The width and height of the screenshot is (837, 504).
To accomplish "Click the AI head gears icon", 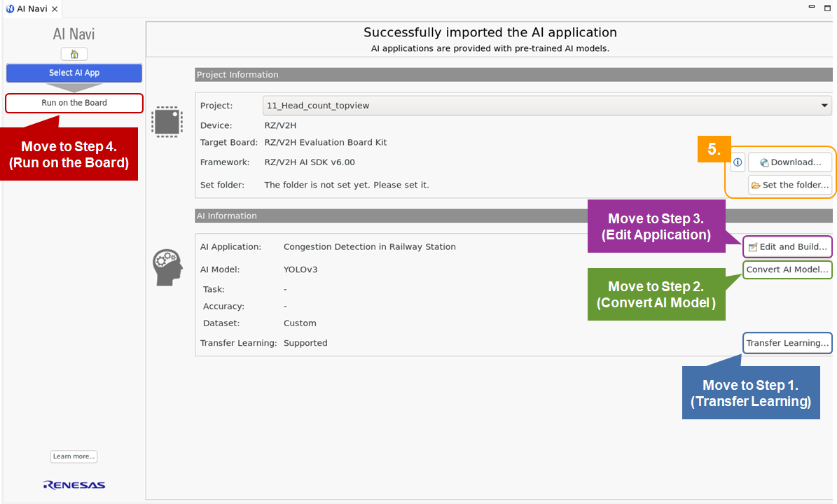I will pyautogui.click(x=167, y=267).
